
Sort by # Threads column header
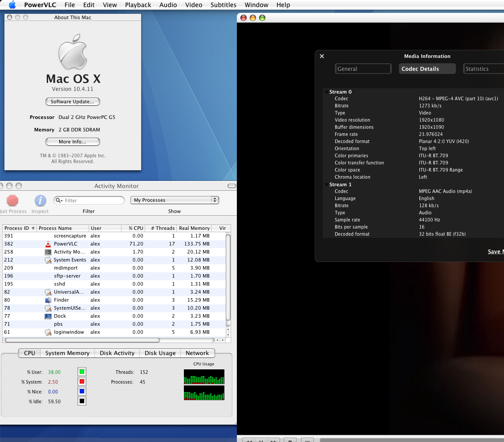coord(160,228)
